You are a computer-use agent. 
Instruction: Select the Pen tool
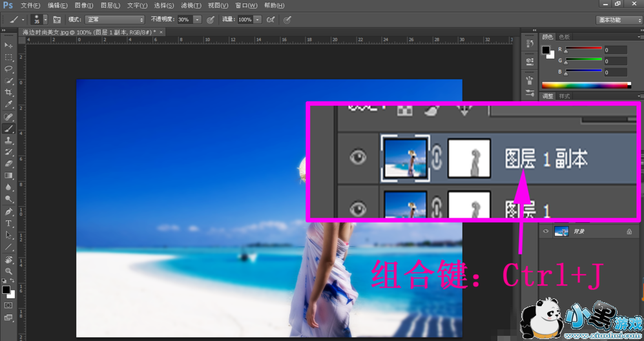8,212
